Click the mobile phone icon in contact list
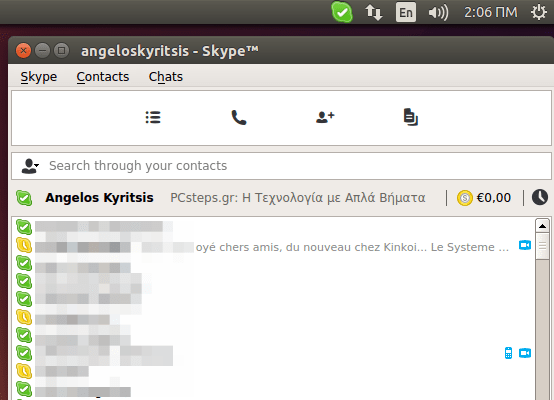Viewport: 554px width, 400px height. point(508,353)
